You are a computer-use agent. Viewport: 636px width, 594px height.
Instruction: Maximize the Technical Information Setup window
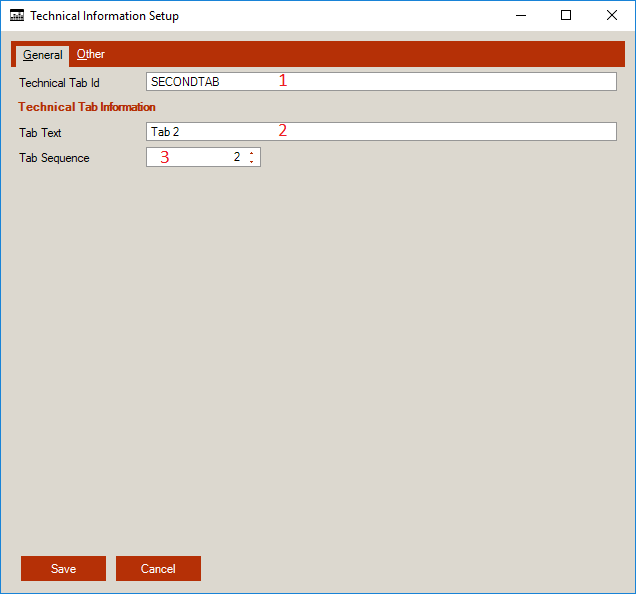pos(566,16)
